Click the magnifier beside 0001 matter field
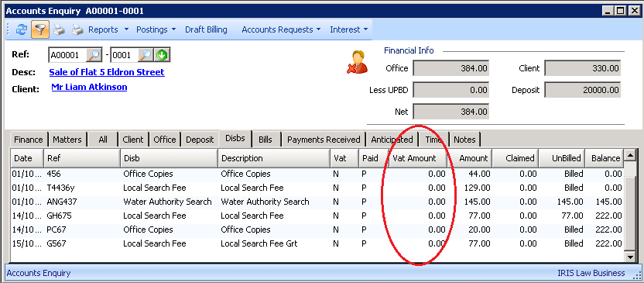The width and height of the screenshot is (644, 283). (x=146, y=55)
